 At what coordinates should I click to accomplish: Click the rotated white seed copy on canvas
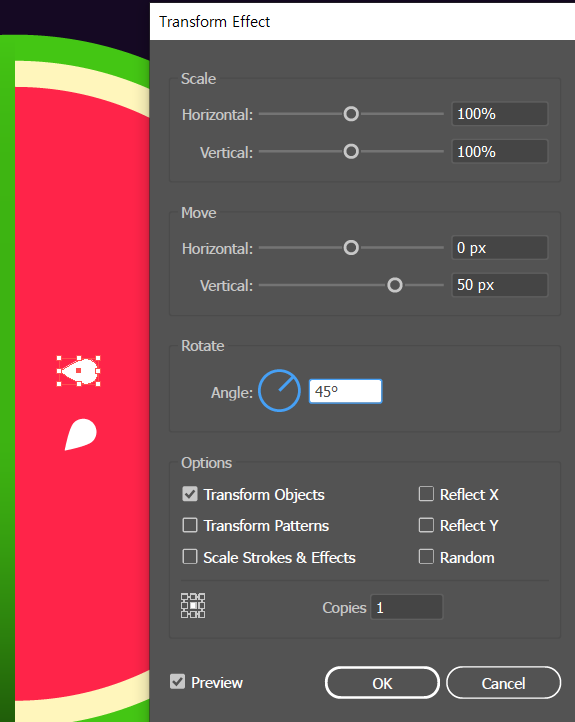click(81, 434)
